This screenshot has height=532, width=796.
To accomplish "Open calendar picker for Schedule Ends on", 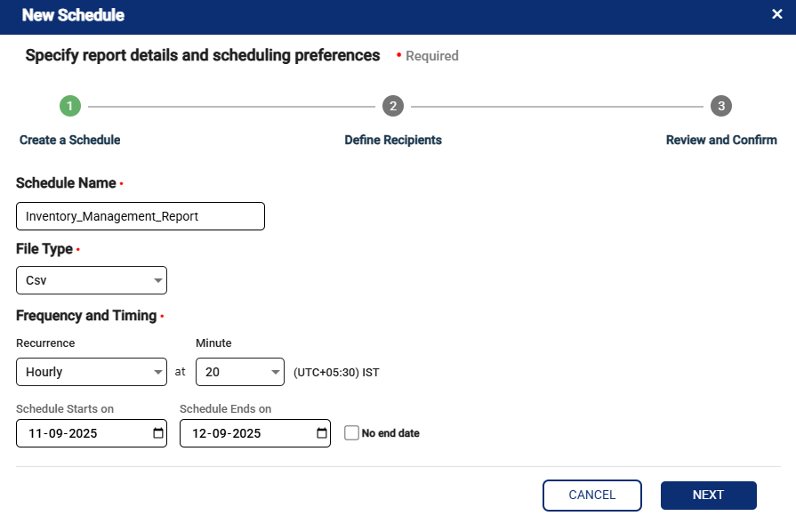I will click(322, 433).
